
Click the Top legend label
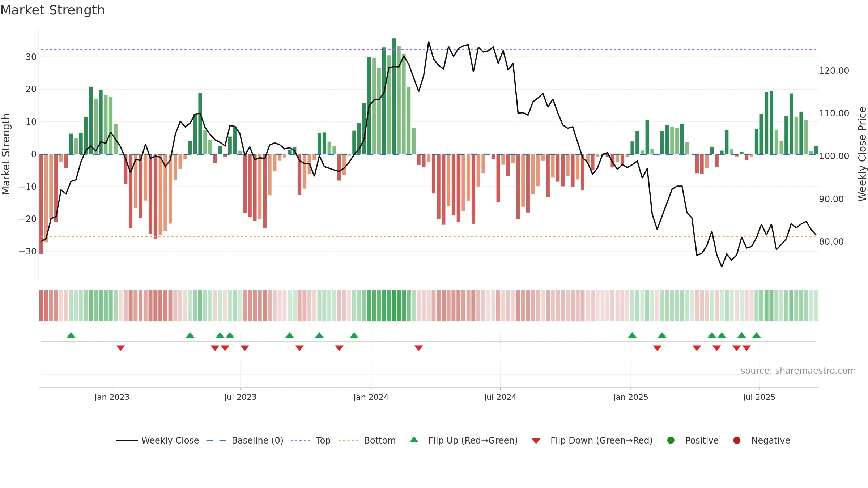coord(323,440)
